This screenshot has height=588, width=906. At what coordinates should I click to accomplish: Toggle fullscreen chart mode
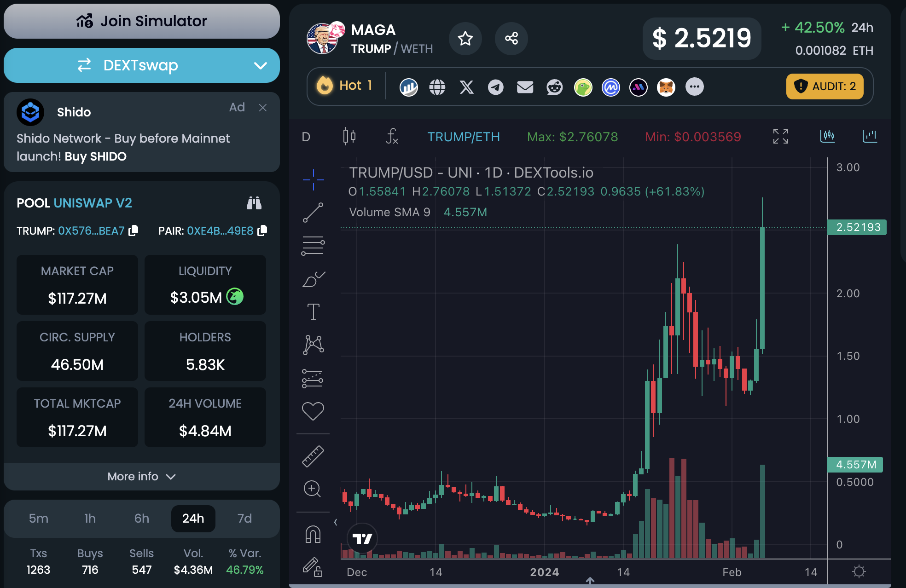point(780,136)
